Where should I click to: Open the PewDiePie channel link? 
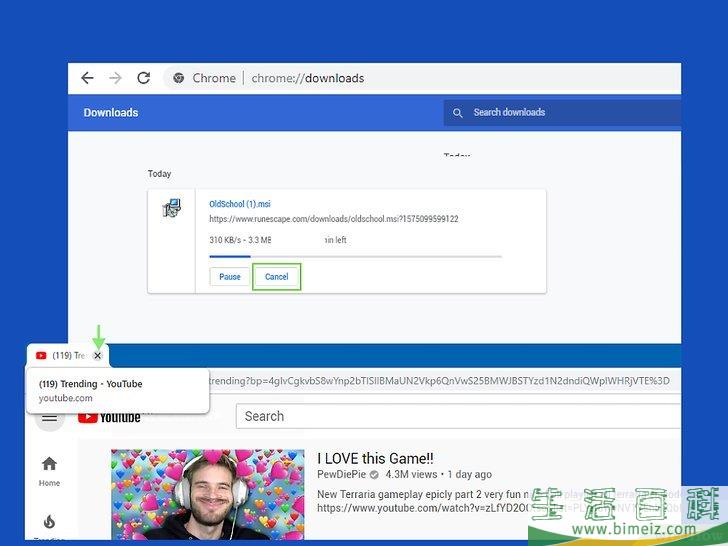point(341,474)
